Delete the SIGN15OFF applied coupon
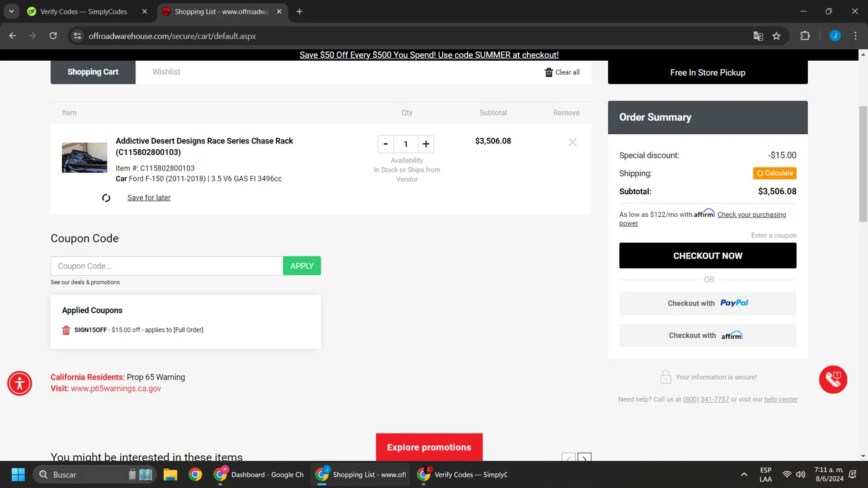Screen dimensions: 868x488 (x=66, y=330)
